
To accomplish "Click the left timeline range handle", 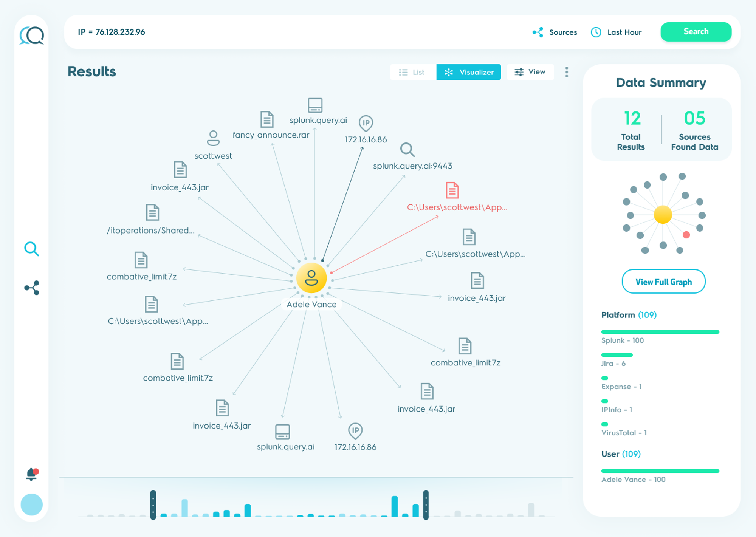I will click(153, 505).
